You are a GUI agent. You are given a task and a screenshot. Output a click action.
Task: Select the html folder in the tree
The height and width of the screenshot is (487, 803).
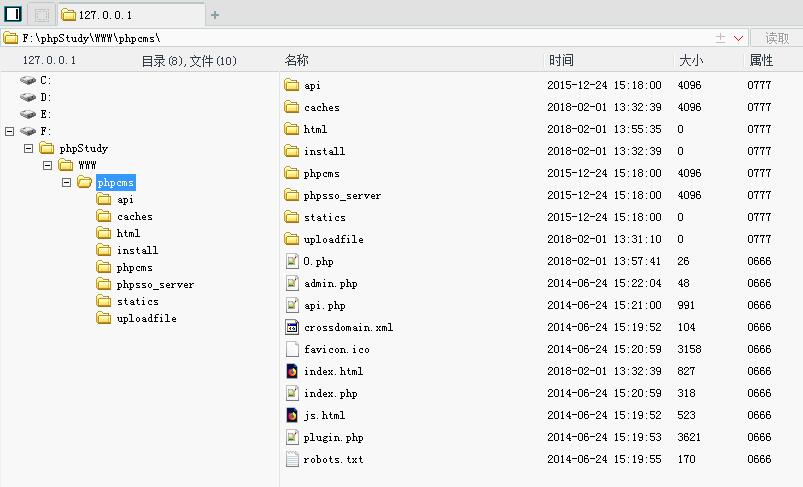coord(128,233)
